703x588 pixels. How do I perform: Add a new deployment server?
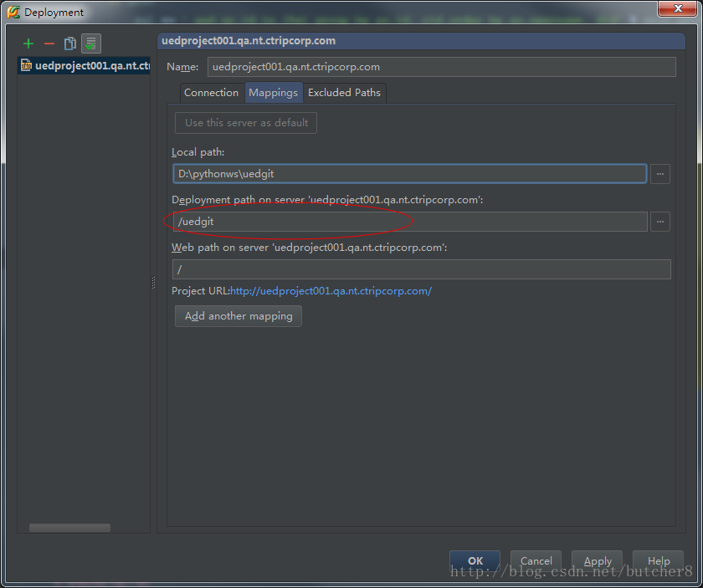pos(28,43)
